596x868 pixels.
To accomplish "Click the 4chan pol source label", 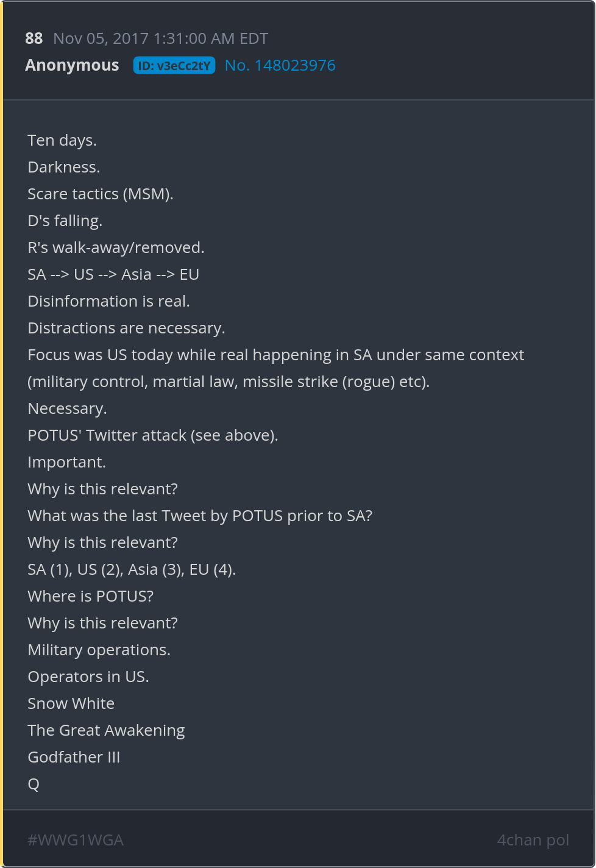I will coord(533,840).
